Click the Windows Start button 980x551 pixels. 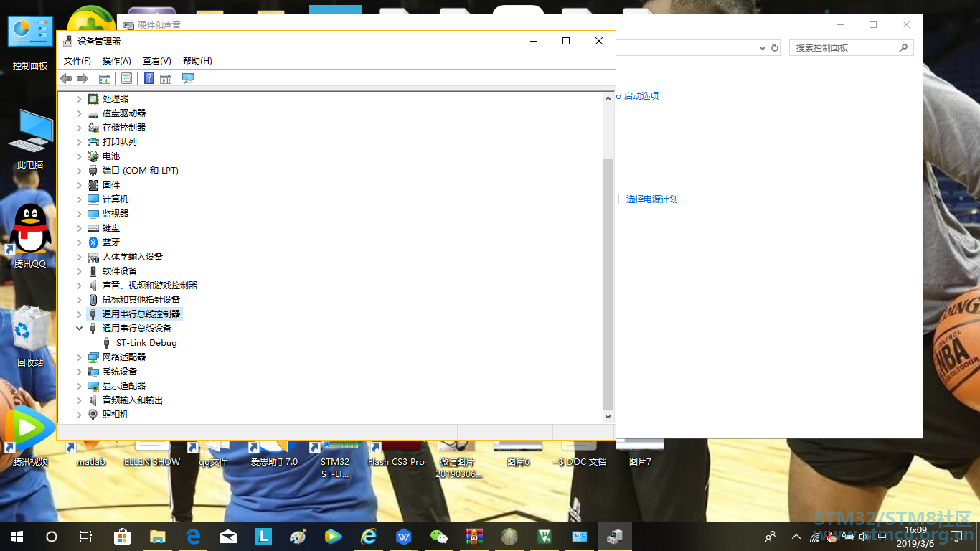(x=17, y=536)
